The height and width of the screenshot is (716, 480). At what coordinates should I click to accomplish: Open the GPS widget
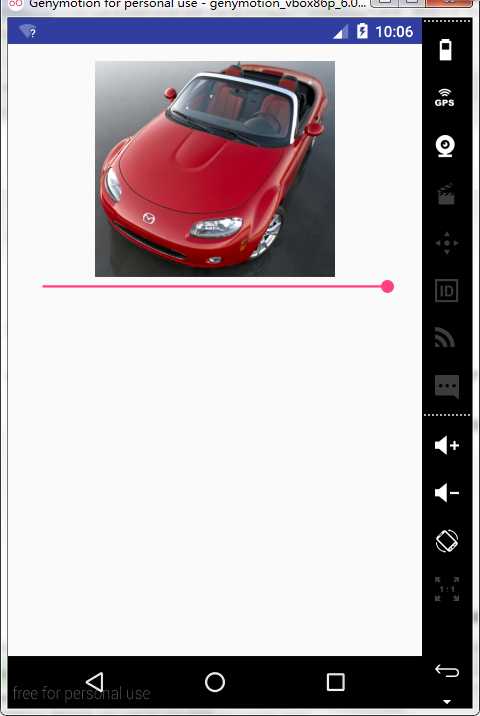tap(444, 98)
